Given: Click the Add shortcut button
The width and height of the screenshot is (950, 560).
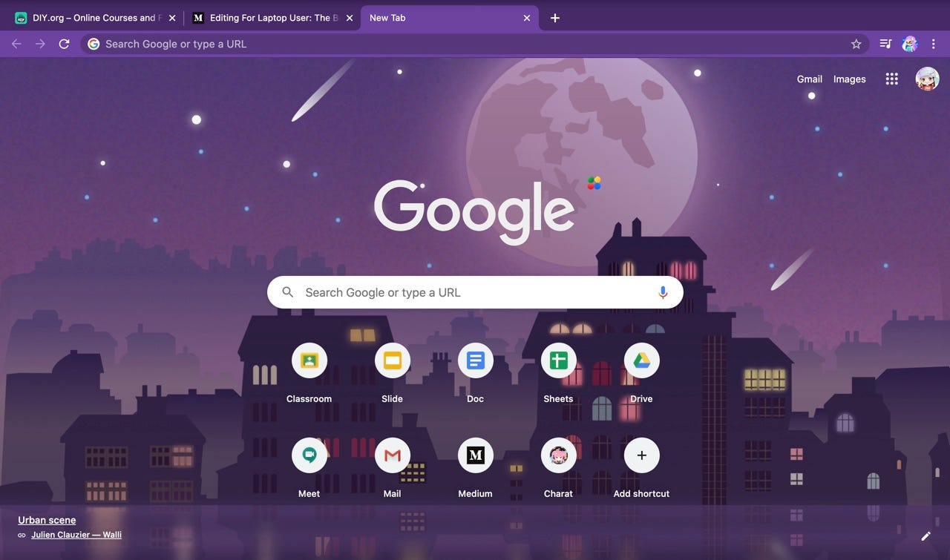Looking at the screenshot, I should (x=642, y=455).
